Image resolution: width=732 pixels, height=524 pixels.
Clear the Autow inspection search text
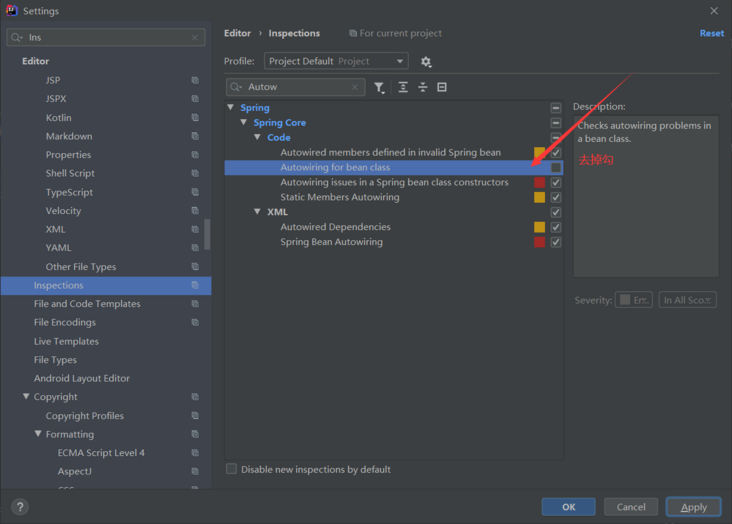(355, 88)
